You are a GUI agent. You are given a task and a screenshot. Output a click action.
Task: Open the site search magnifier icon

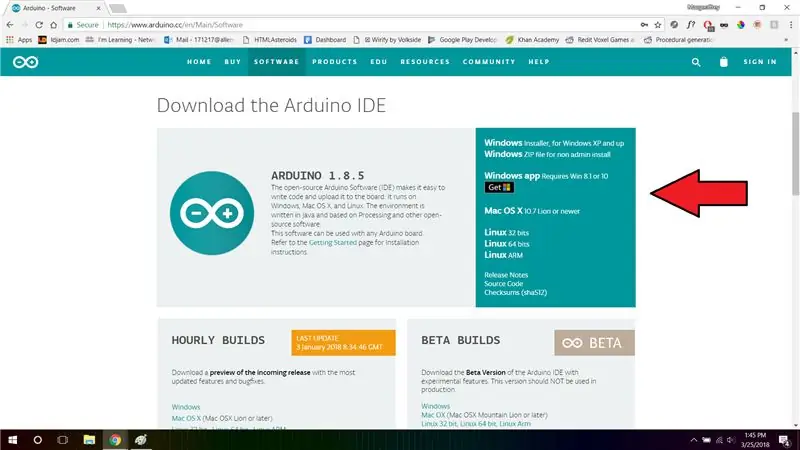(x=696, y=62)
